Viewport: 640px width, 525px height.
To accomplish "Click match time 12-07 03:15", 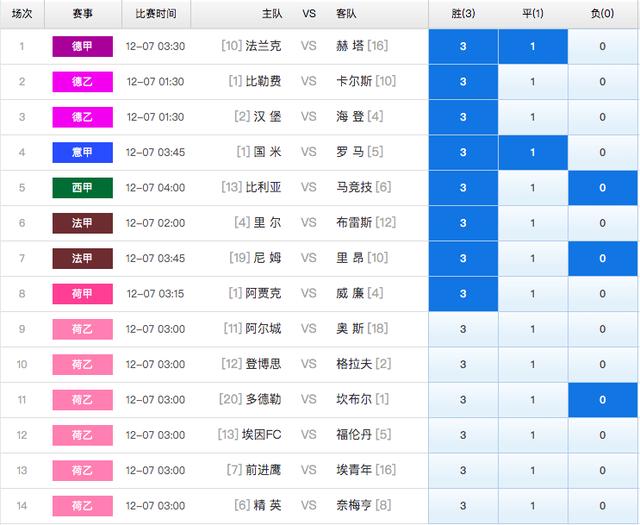I will [x=156, y=294].
